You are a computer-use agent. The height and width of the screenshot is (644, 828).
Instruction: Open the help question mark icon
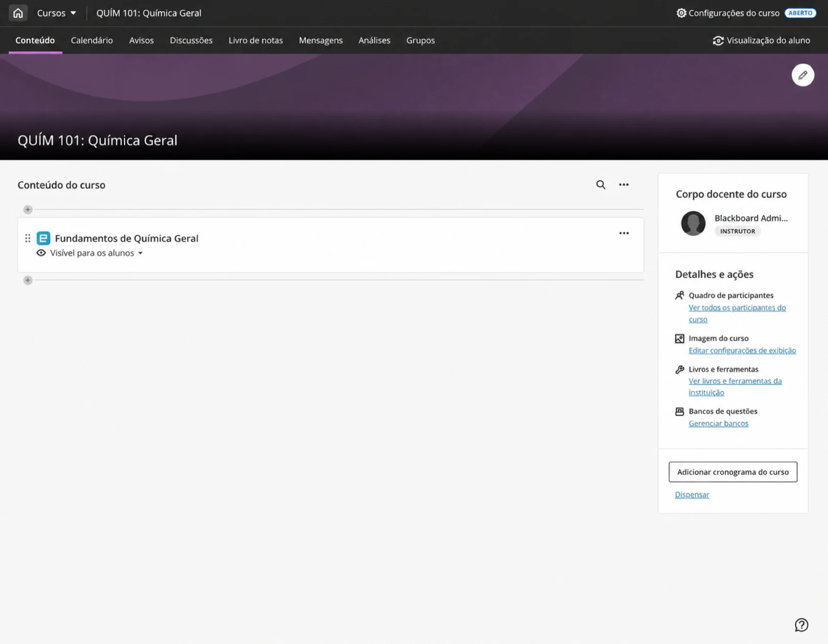tap(801, 625)
